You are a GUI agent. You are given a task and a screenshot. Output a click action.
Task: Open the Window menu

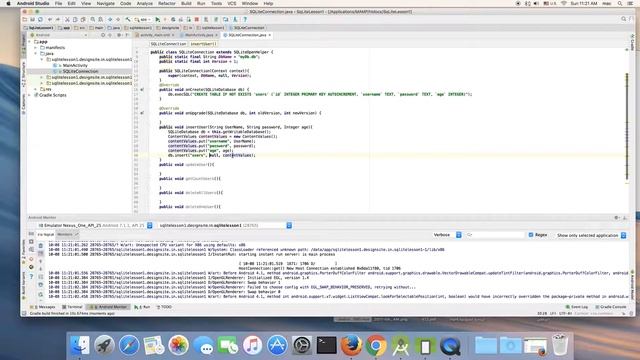[249, 3]
